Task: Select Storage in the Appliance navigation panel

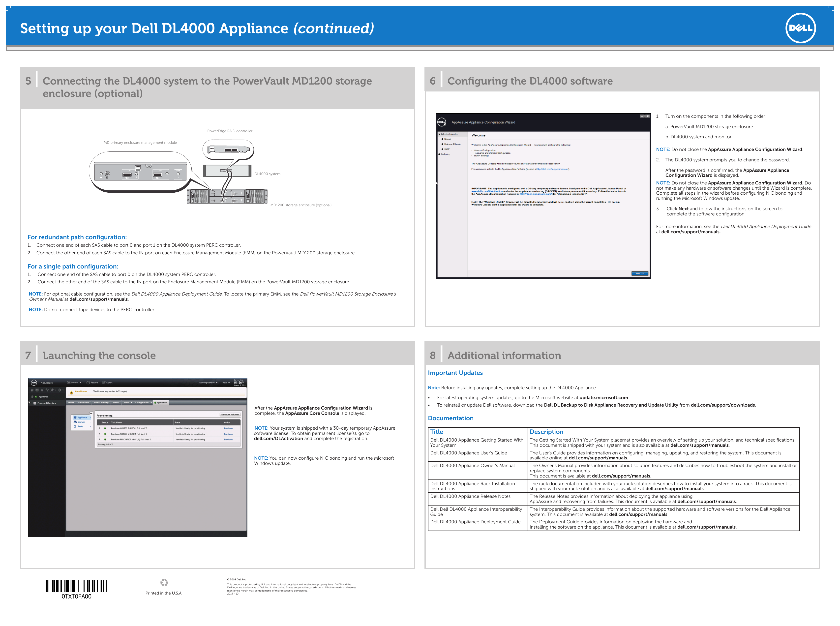Action: tap(82, 422)
